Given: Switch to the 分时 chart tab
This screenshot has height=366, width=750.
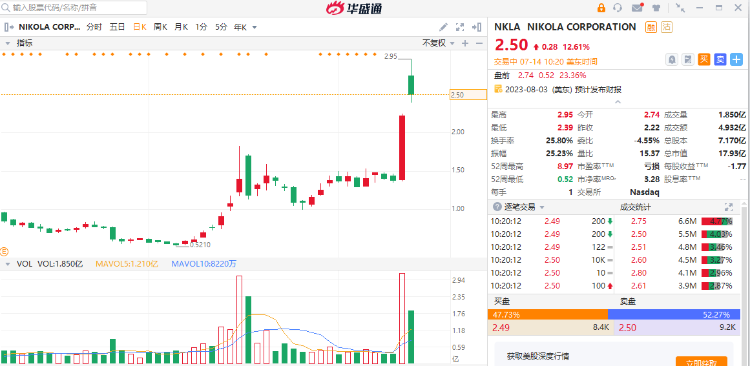Looking at the screenshot, I should coord(94,27).
